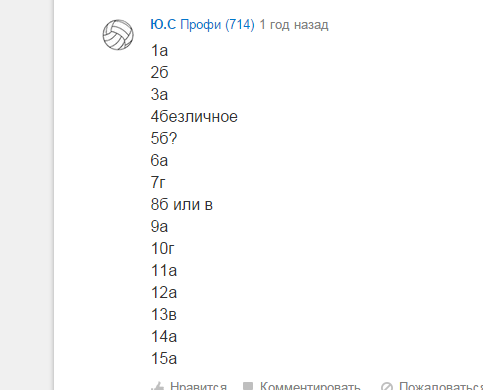This screenshot has height=390, width=483.
Task: Click Комментировать to add a comment
Action: (x=310, y=386)
